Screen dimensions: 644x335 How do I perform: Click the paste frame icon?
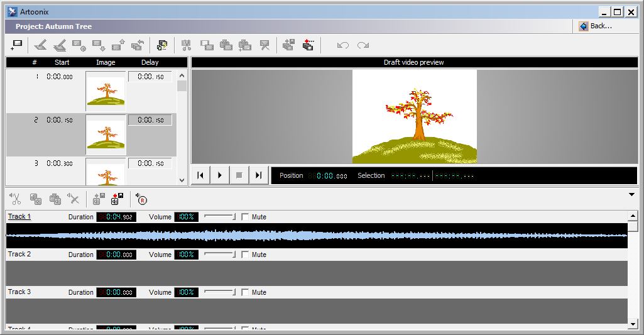[226, 45]
